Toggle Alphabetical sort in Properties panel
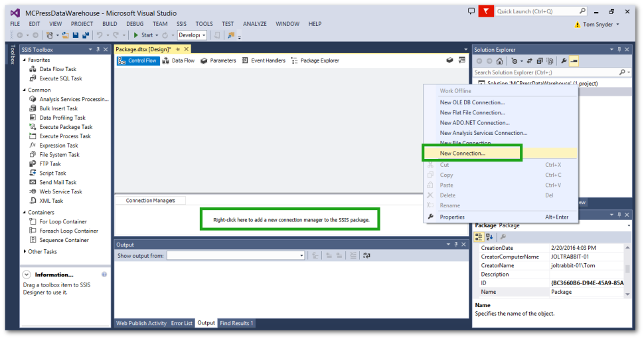 point(489,237)
